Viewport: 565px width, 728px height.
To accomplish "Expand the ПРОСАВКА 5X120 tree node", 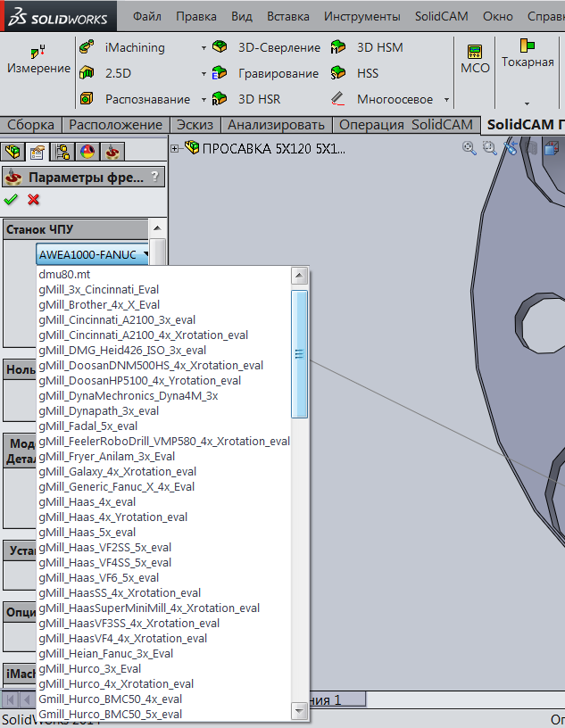I will [x=175, y=149].
